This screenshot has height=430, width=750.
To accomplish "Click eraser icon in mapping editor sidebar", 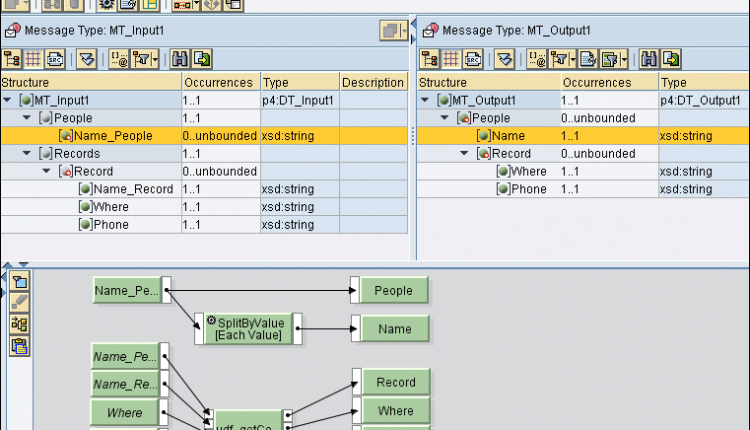I will point(20,303).
